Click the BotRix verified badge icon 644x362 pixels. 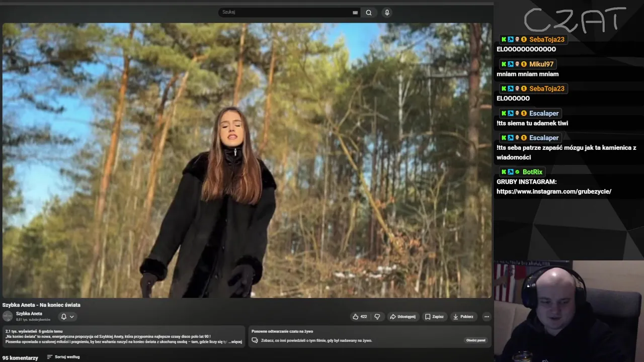517,172
